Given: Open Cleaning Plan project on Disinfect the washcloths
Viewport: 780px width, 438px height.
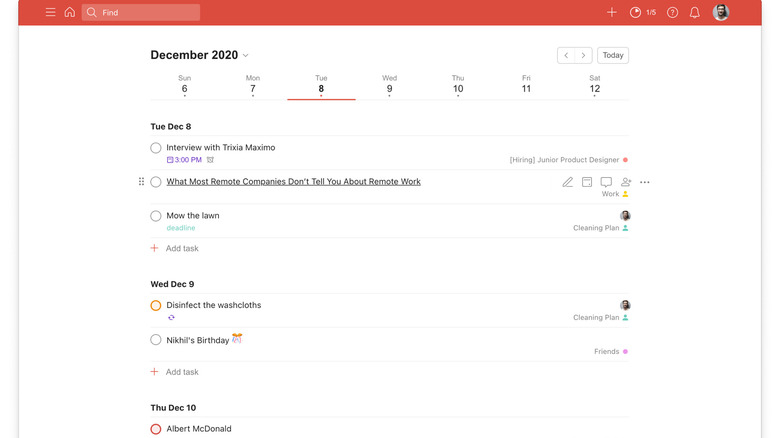Looking at the screenshot, I should [600, 318].
